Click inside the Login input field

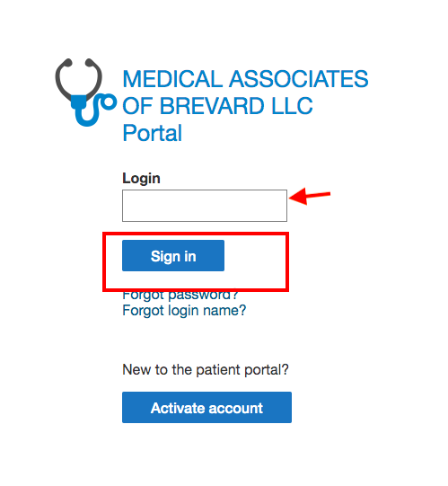click(205, 206)
